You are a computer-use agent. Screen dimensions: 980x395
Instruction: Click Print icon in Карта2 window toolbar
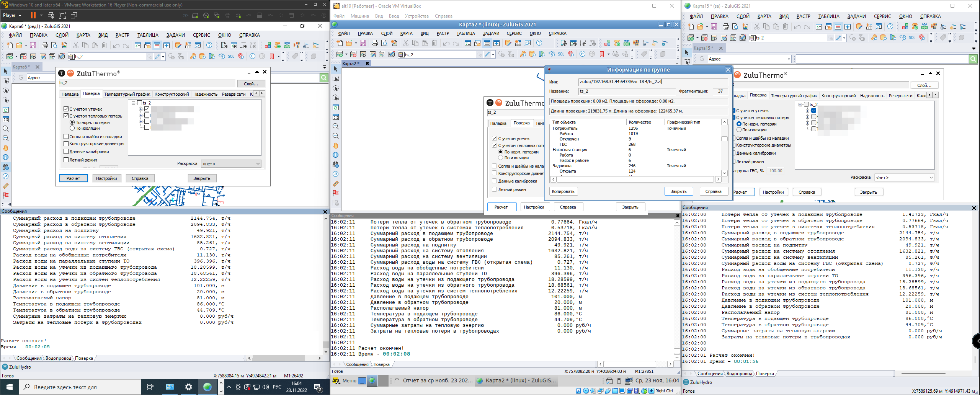374,43
